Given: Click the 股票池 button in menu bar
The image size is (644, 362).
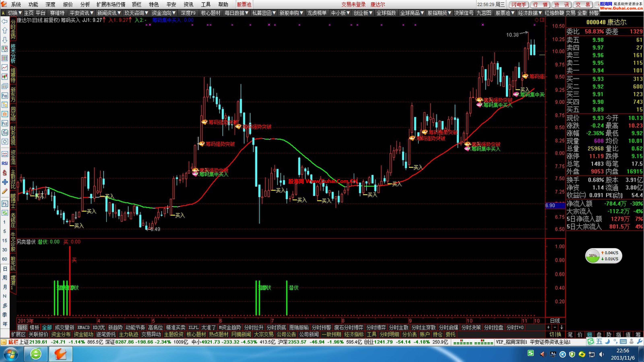Looking at the screenshot, I should pos(244,4).
